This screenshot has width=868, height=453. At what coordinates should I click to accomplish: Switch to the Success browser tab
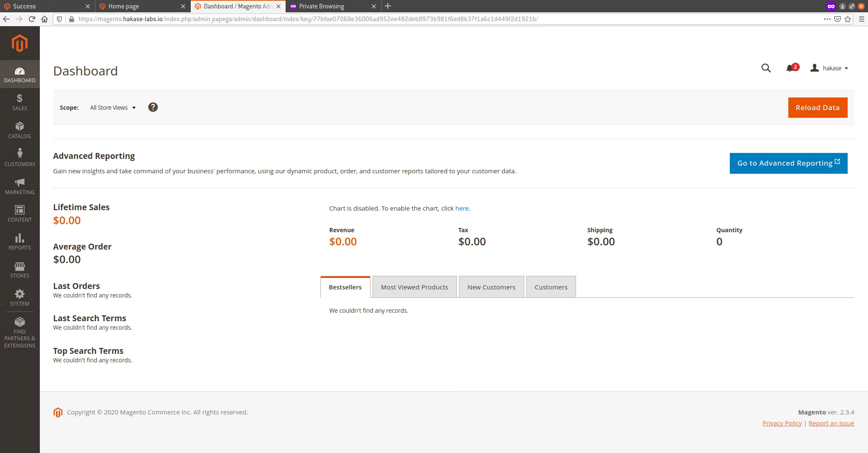point(42,6)
